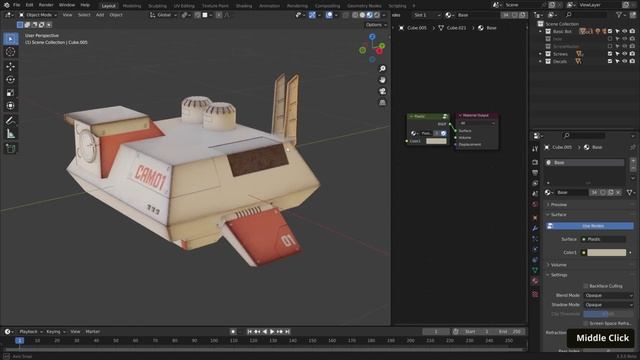This screenshot has height=360, width=640.
Task: Toggle Decals collection exclude checkbox
Action: (x=610, y=61)
